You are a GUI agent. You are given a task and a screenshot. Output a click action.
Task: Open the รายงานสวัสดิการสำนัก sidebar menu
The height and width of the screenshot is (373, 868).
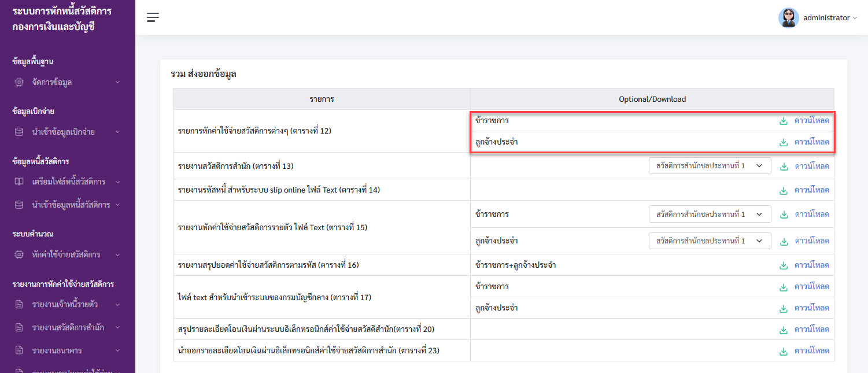(x=68, y=327)
